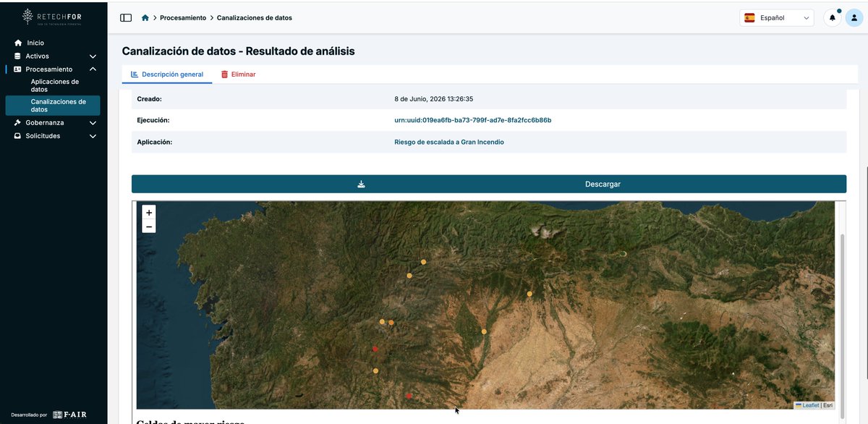Image resolution: width=868 pixels, height=424 pixels.
Task: Open the notifications bell
Action: [x=833, y=18]
